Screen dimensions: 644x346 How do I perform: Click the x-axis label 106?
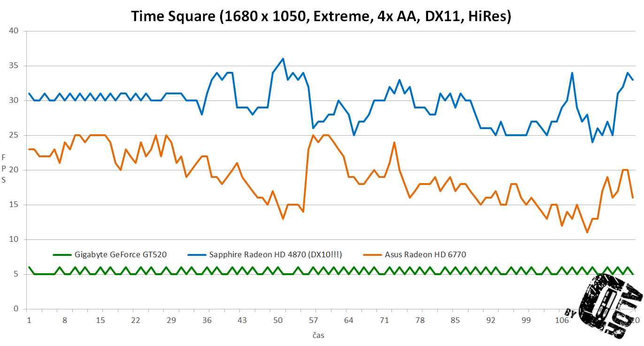click(x=562, y=320)
